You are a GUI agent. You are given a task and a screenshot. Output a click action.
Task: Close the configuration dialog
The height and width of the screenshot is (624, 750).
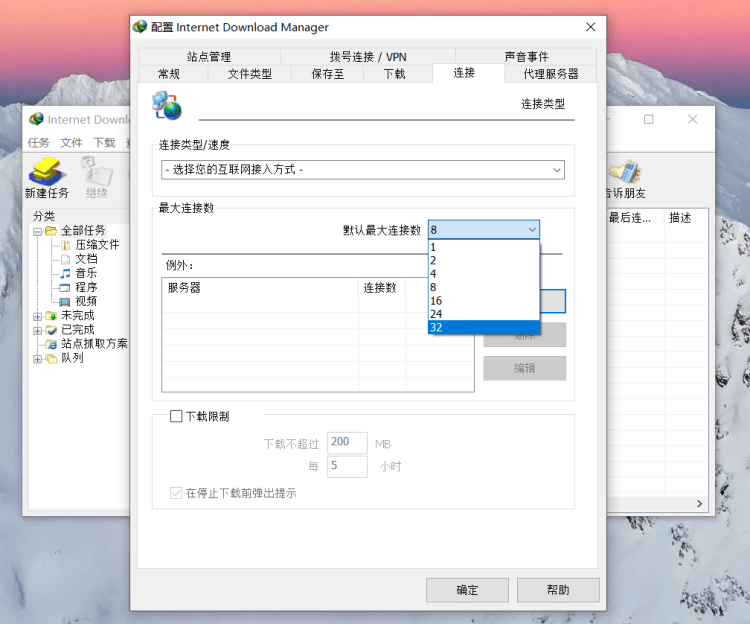pyautogui.click(x=591, y=27)
